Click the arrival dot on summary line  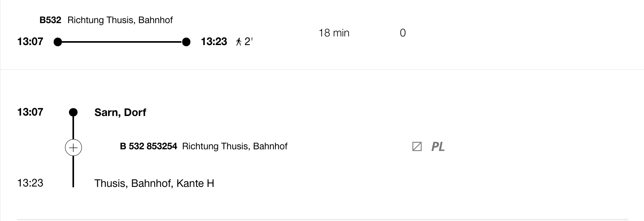click(186, 42)
